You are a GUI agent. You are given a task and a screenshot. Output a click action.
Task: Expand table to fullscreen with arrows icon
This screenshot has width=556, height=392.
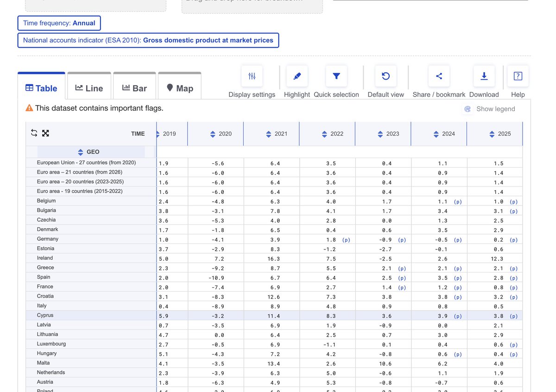(45, 133)
